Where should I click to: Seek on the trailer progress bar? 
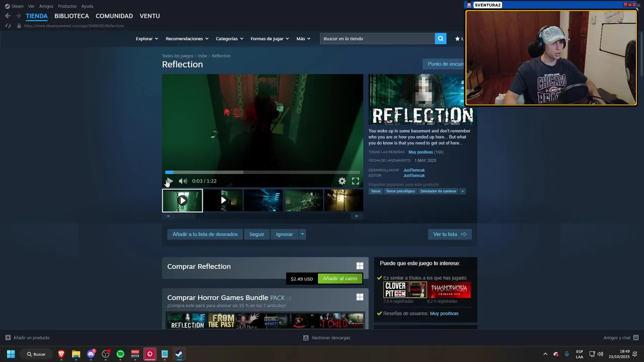coord(263,172)
